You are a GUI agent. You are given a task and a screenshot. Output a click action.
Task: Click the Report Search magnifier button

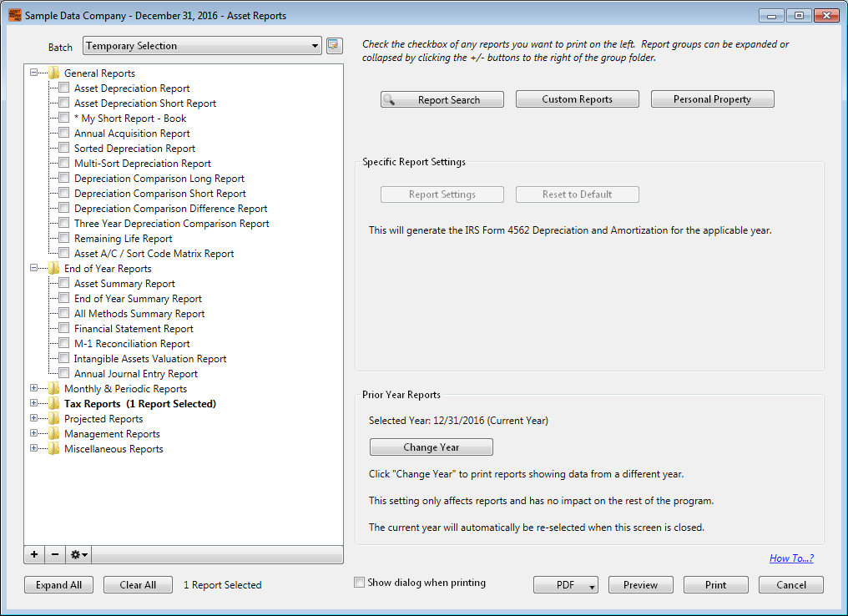click(x=442, y=99)
